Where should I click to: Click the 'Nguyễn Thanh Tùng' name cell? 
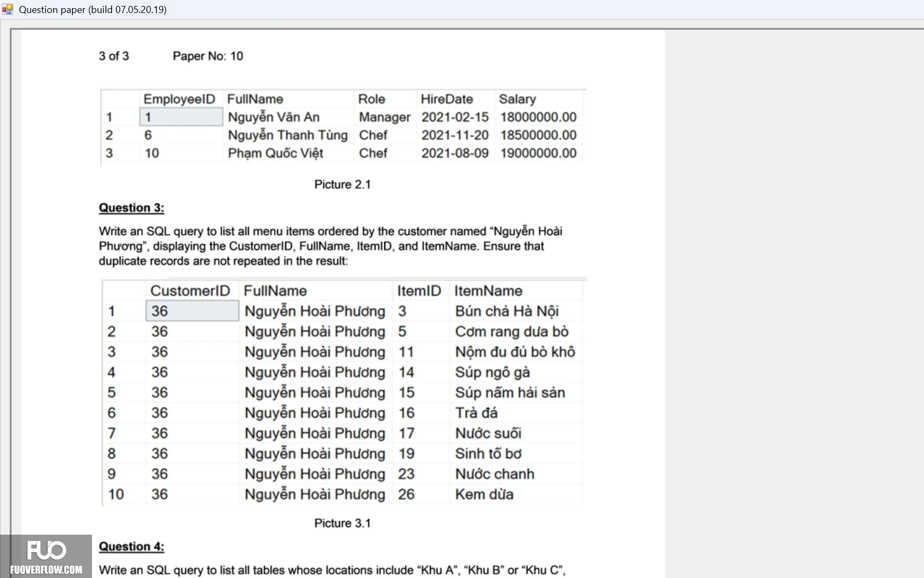287,135
